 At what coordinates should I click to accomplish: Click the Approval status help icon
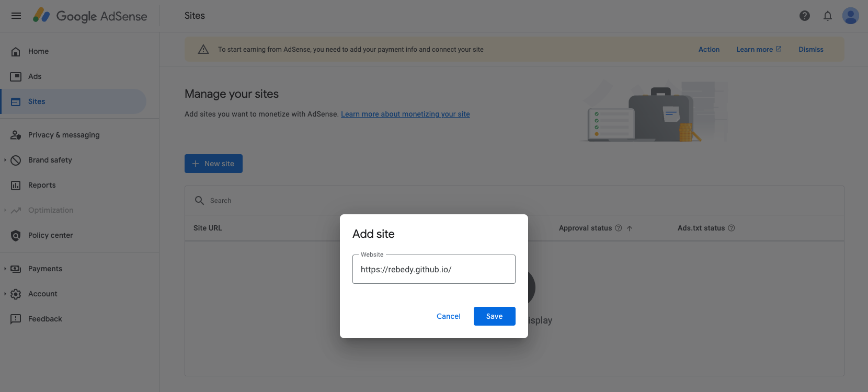[619, 228]
